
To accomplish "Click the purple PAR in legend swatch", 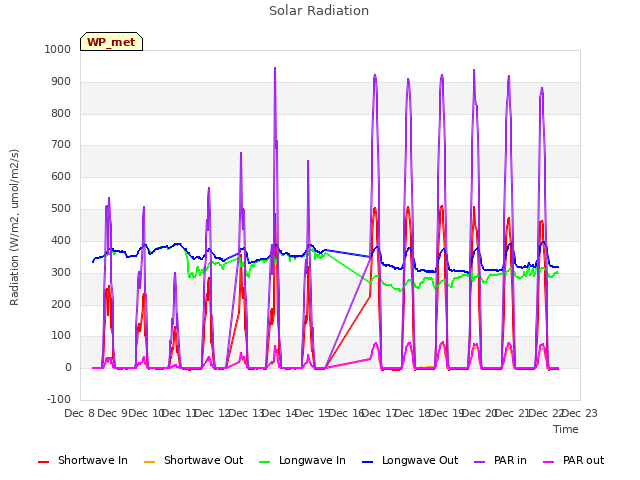I will pos(480,462).
